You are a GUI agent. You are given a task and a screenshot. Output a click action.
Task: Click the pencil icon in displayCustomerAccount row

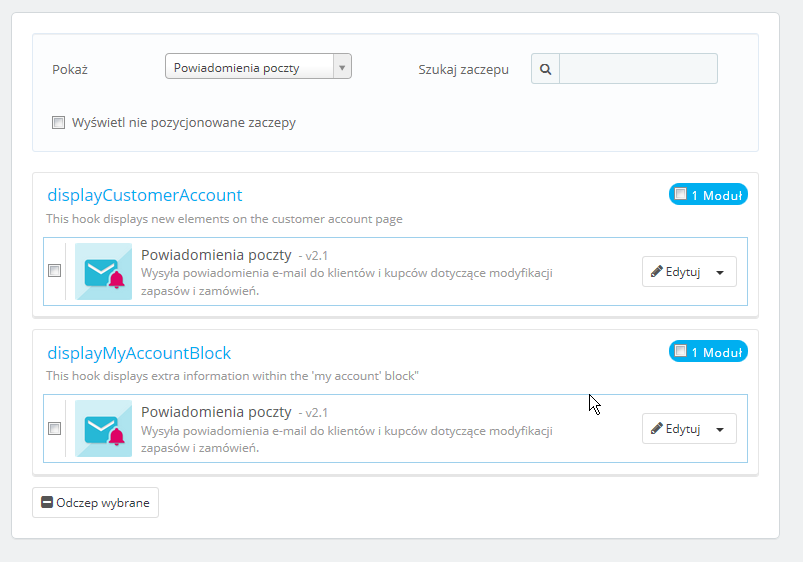click(x=657, y=271)
